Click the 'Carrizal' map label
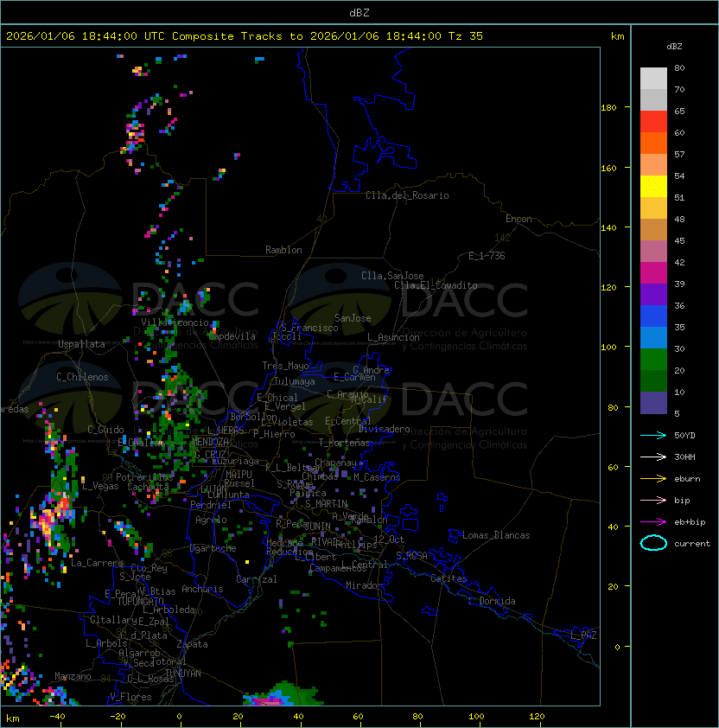 tap(257, 579)
